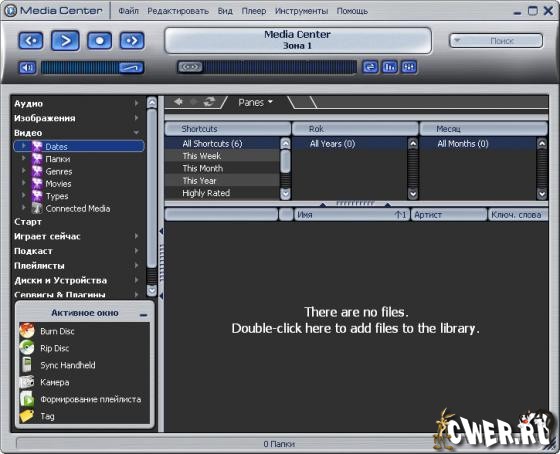Screen dimensions: 560x454
Task: Select All Months (0) entry
Action: click(478, 144)
